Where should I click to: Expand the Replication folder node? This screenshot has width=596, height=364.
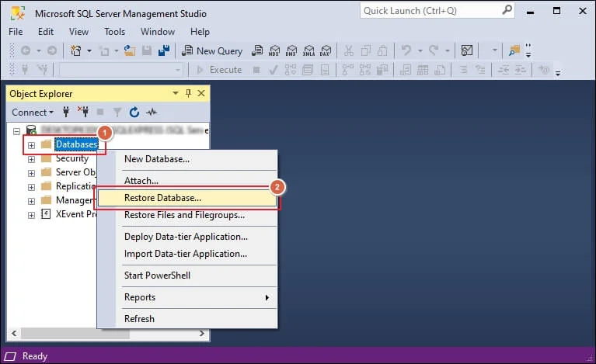point(32,188)
